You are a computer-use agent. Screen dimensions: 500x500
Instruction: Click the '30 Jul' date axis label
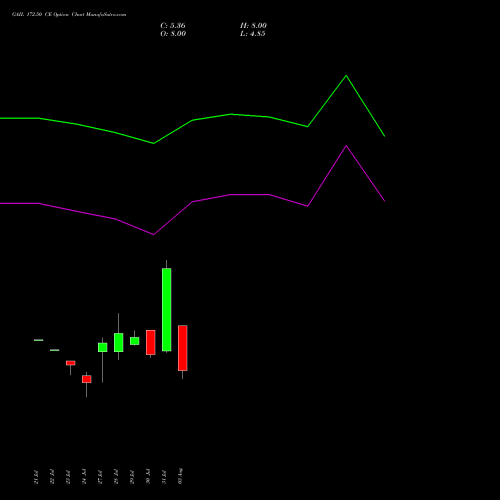point(148,477)
